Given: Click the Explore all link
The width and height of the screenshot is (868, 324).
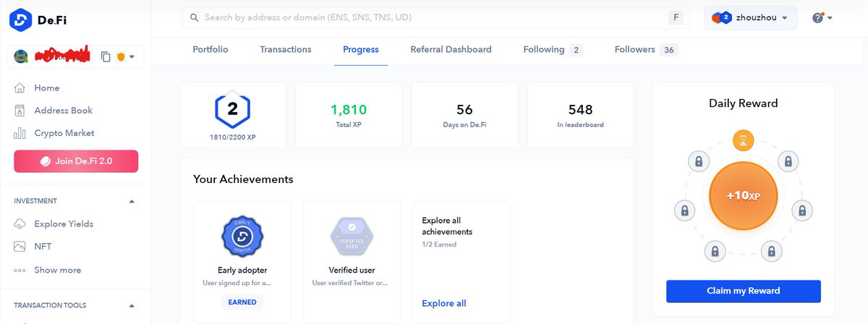Looking at the screenshot, I should tap(444, 304).
